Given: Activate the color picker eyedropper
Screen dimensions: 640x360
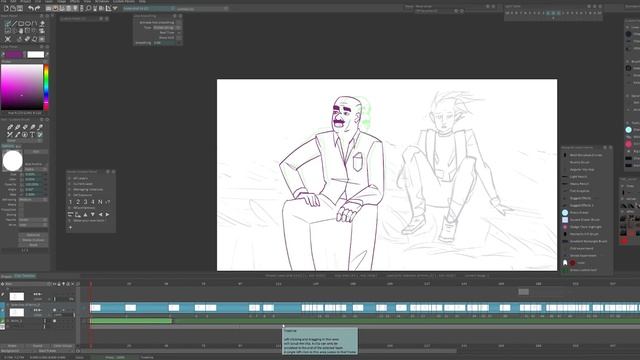Looking at the screenshot, I should point(47,54).
